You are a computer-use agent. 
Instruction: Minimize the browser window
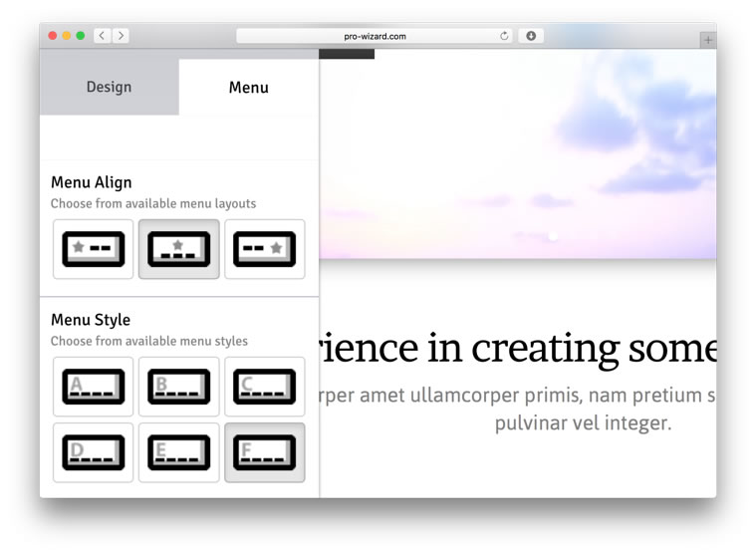pyautogui.click(x=67, y=36)
